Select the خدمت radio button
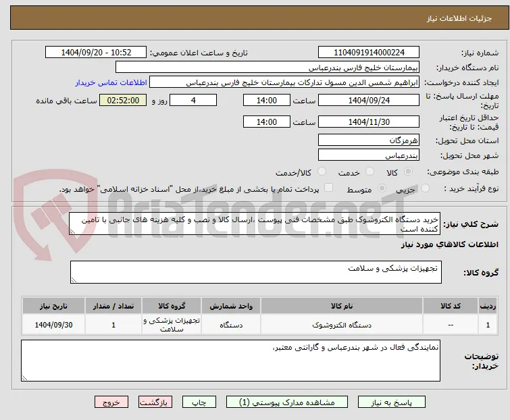Image resolution: width=510 pixels, height=420 pixels. click(369, 172)
